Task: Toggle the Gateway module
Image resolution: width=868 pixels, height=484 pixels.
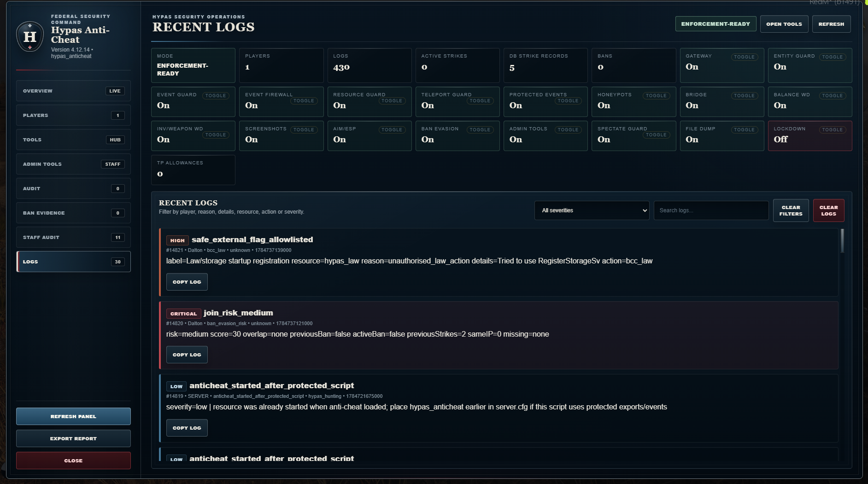Action: pyautogui.click(x=744, y=57)
